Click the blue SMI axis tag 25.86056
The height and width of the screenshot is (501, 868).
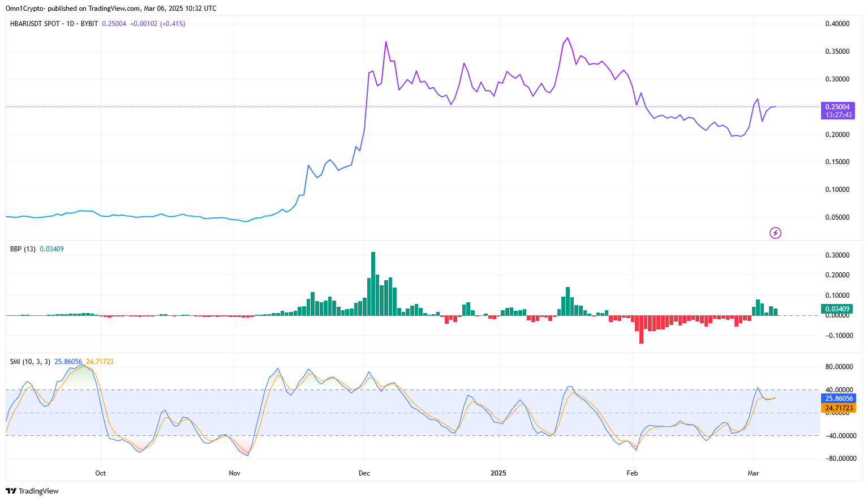pyautogui.click(x=839, y=399)
